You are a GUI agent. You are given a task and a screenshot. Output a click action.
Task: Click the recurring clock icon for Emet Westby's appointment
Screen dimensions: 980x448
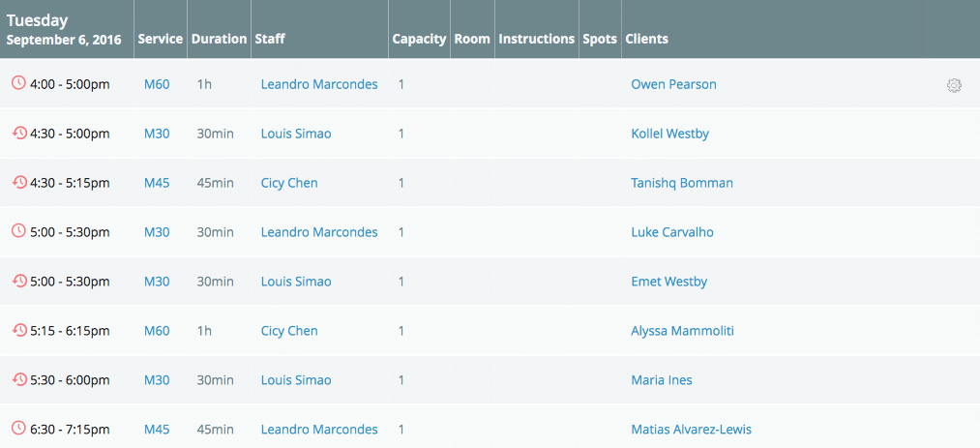click(x=19, y=281)
